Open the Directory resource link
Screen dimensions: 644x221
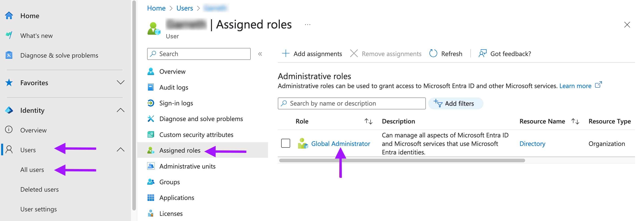click(x=532, y=143)
